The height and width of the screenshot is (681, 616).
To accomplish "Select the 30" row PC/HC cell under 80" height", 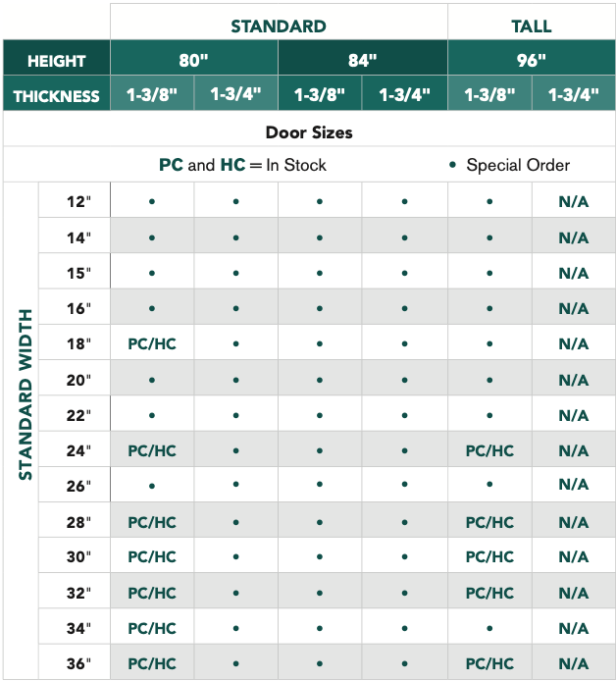I will point(152,557).
